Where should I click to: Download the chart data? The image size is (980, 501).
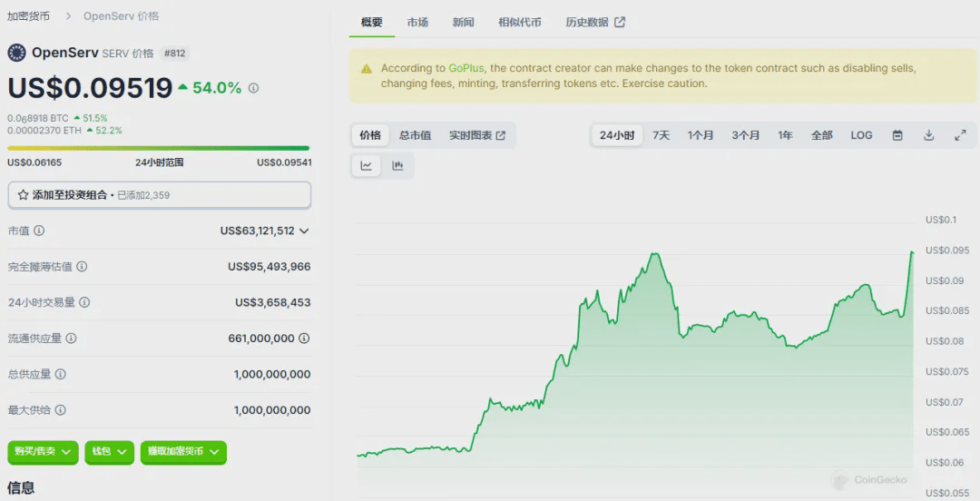[929, 135]
